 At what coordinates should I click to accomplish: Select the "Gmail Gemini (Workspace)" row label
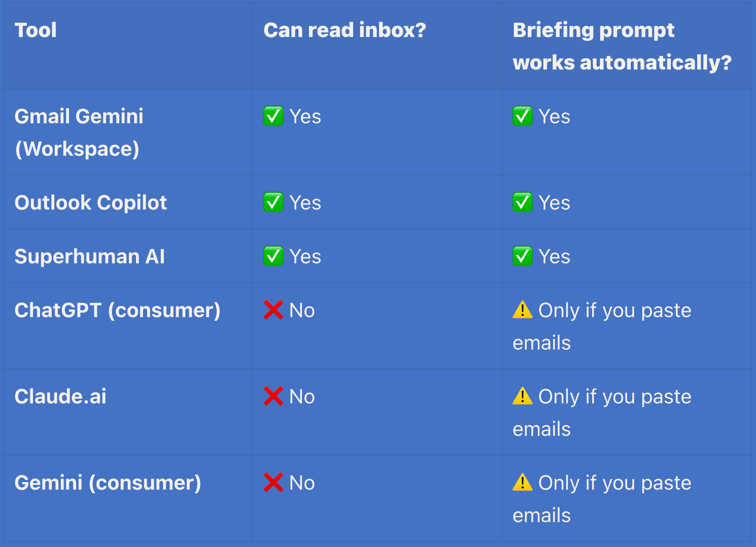click(x=79, y=132)
